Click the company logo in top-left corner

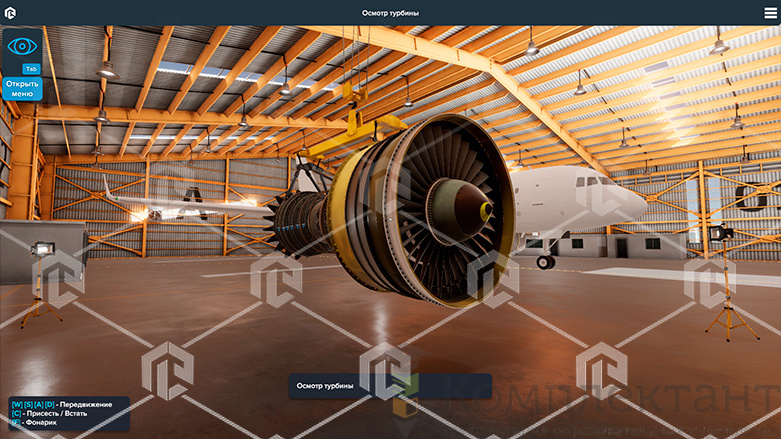(11, 13)
